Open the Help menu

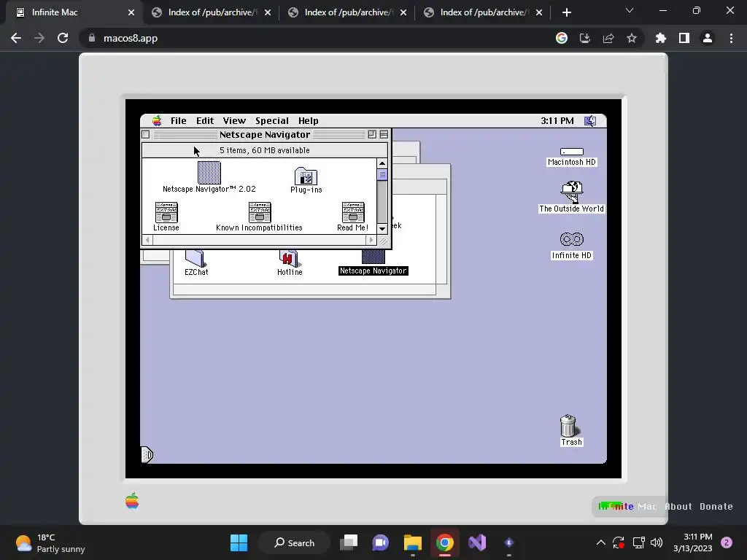[x=309, y=121]
